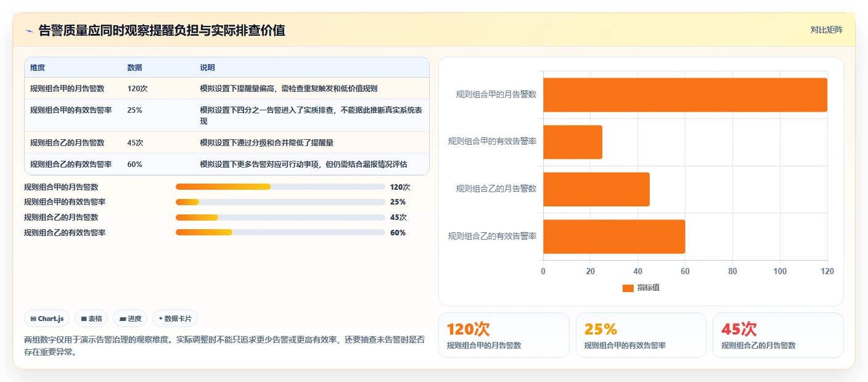
Task: Click the 规则组合甲的有效告警率 progress bar
Action: point(280,202)
